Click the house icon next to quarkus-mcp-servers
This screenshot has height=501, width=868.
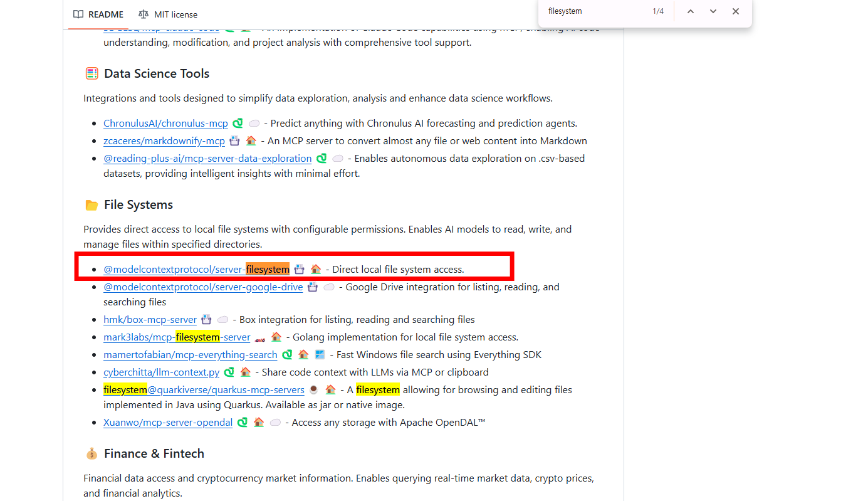[330, 390]
